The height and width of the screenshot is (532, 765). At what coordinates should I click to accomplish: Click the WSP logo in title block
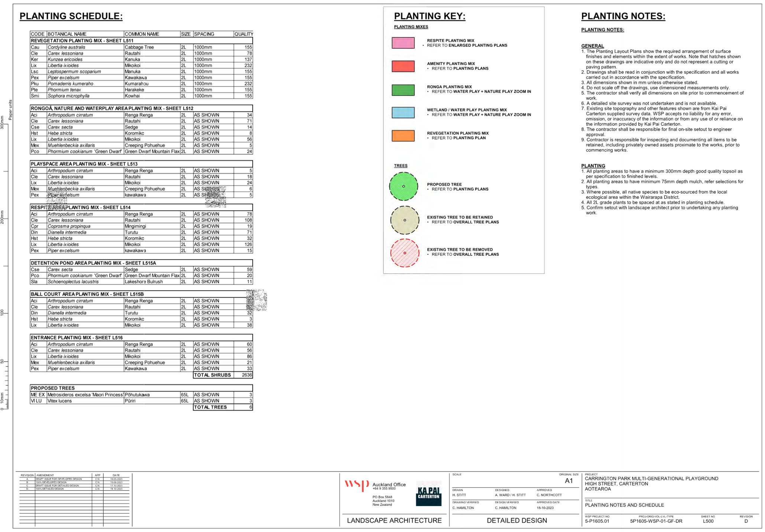click(356, 485)
